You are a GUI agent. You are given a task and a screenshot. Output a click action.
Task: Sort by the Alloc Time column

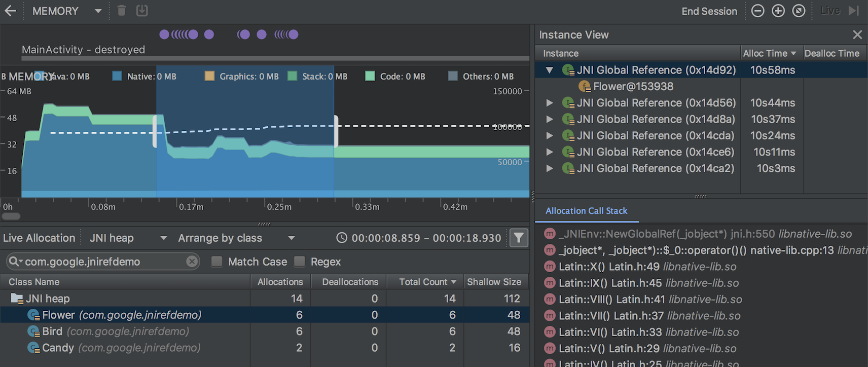(x=769, y=53)
